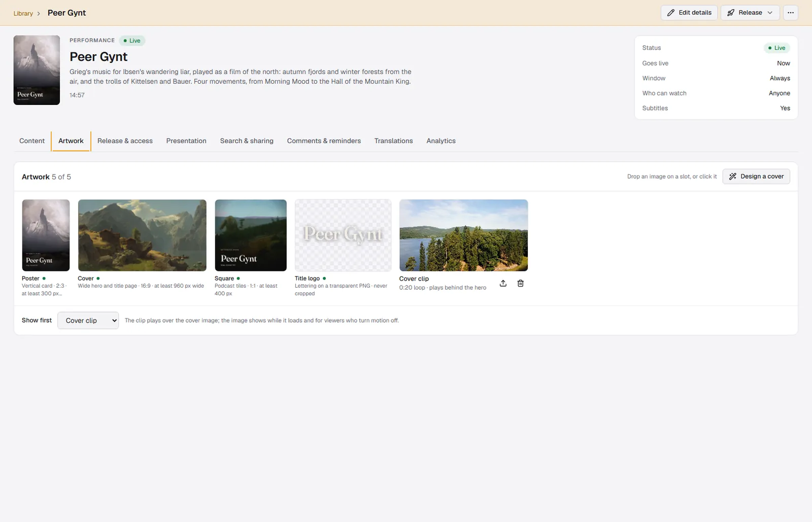The height and width of the screenshot is (522, 812).
Task: Upload a replacement cover clip
Action: tap(503, 283)
